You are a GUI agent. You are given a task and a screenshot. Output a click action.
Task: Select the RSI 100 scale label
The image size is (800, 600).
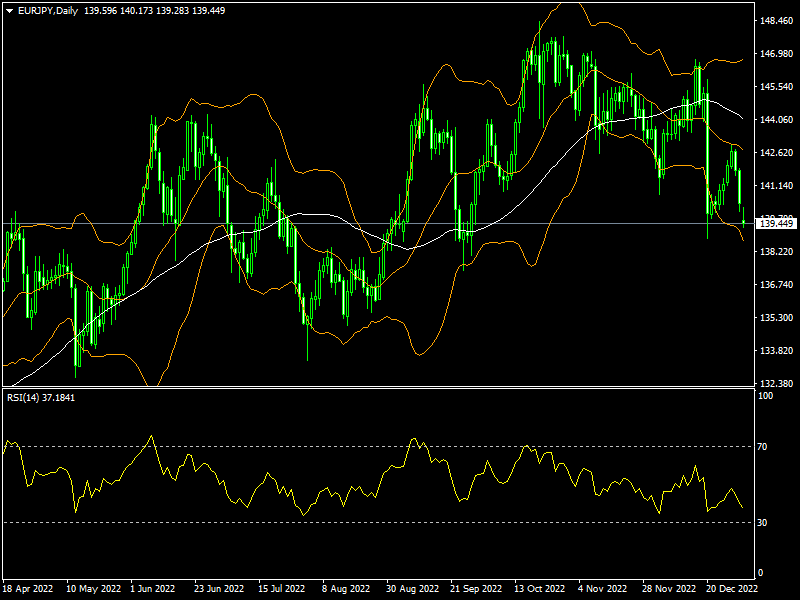tap(766, 396)
